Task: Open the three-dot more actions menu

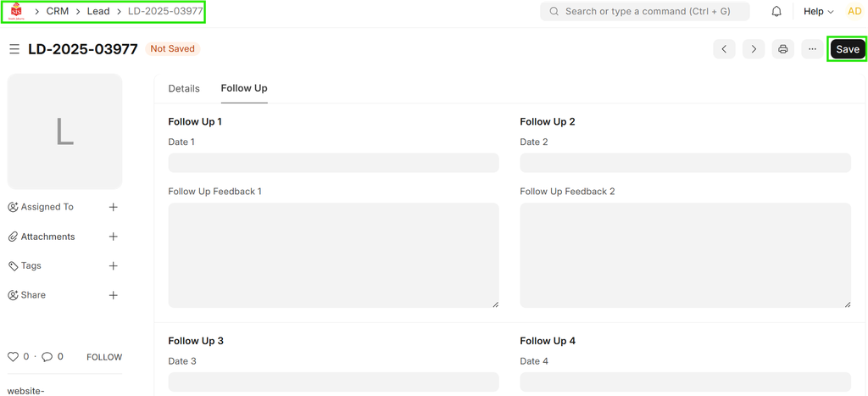Action: (812, 49)
